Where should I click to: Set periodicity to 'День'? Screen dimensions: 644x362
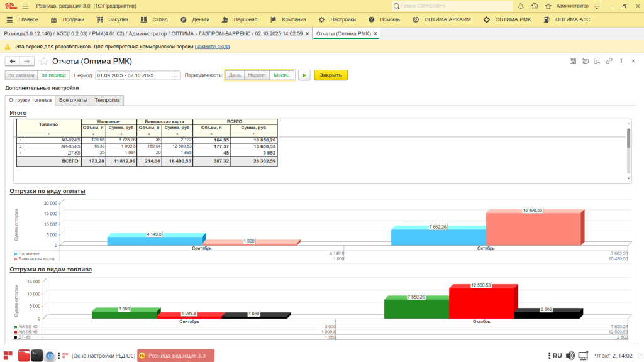click(235, 75)
